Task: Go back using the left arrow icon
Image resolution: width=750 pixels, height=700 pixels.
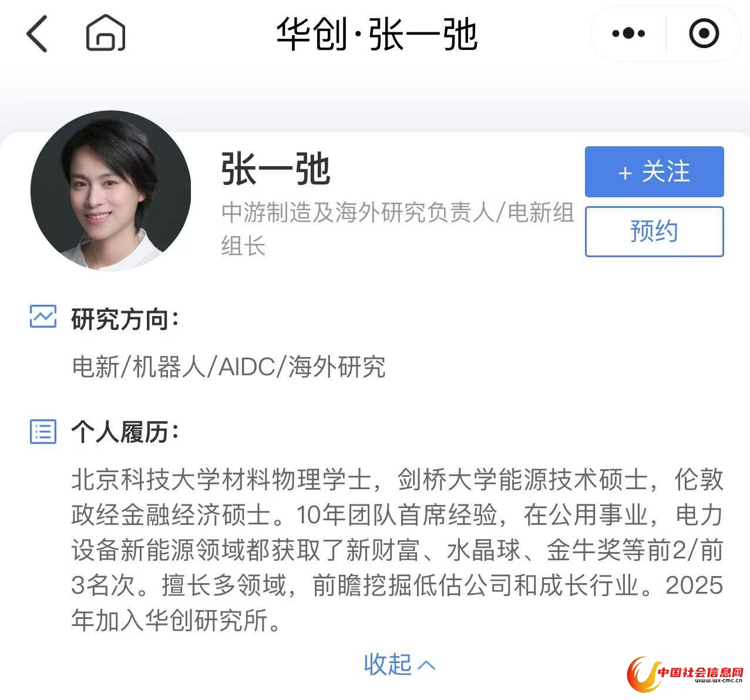Action: pyautogui.click(x=37, y=33)
